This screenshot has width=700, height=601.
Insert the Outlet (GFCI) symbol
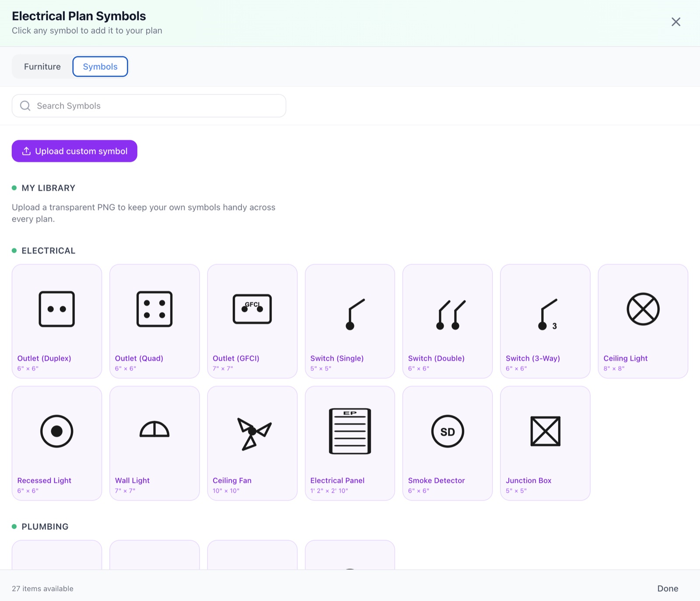point(252,321)
